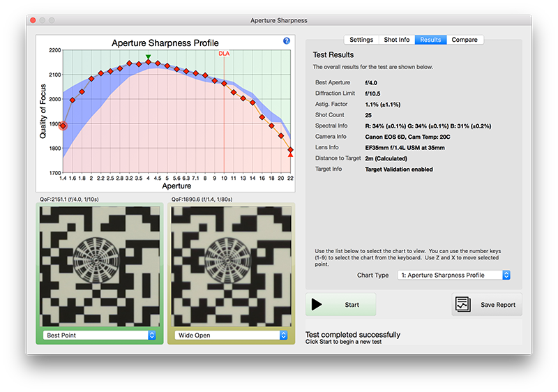
Task: Click the Lens Info EF35mm f/1.4L text
Action: tap(405, 148)
